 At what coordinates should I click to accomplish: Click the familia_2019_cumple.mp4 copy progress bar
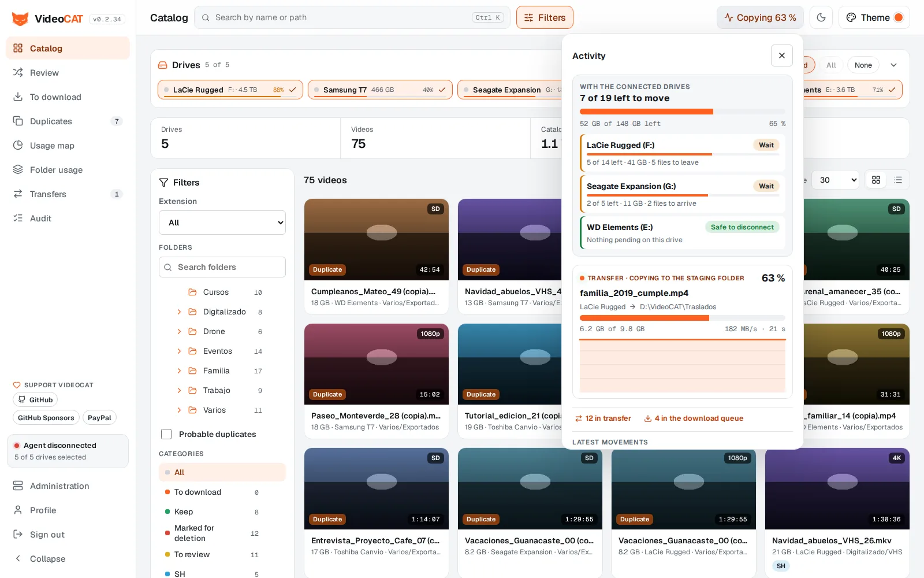(683, 318)
